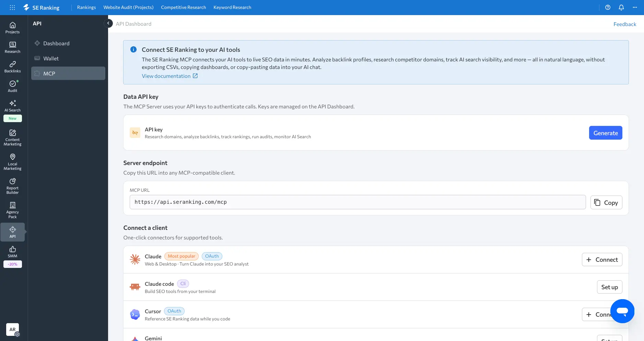Screen dimensions: 644x341
Task: Open the apps grid icon
Action: (12, 7)
